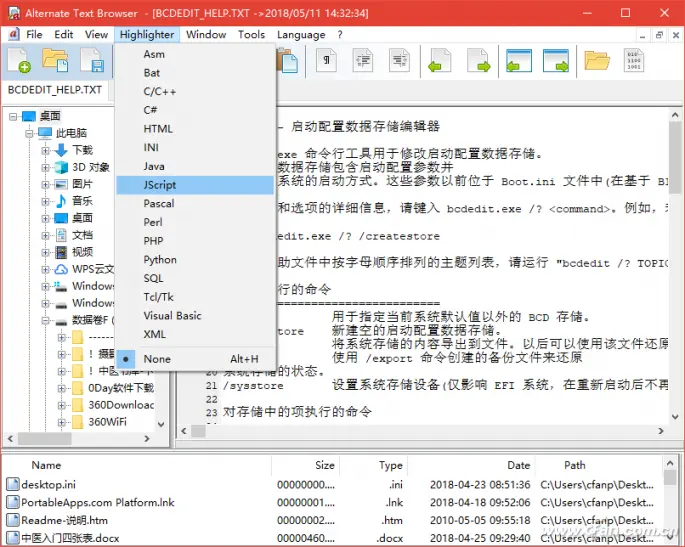Choose C/C++ highlighter from menu

tap(195, 91)
